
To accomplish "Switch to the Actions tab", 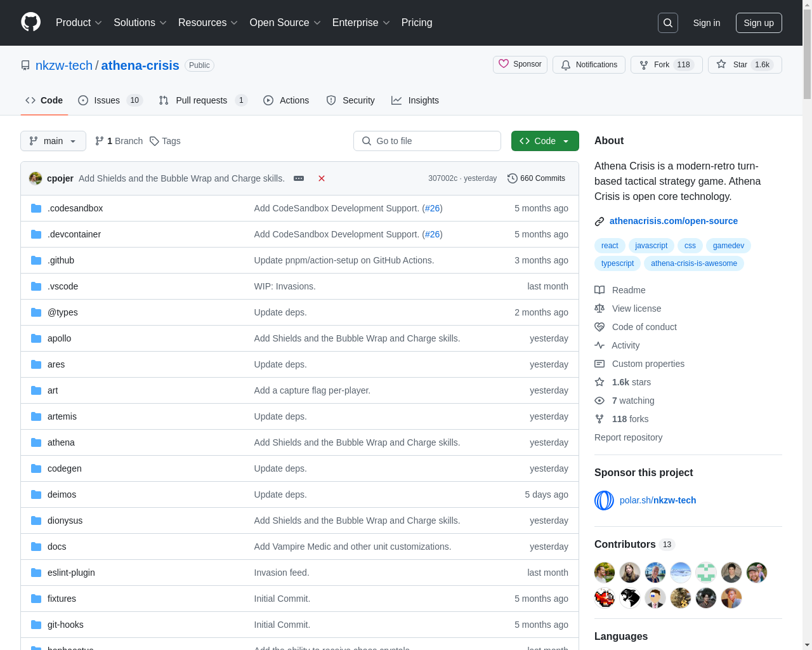I will point(286,100).
